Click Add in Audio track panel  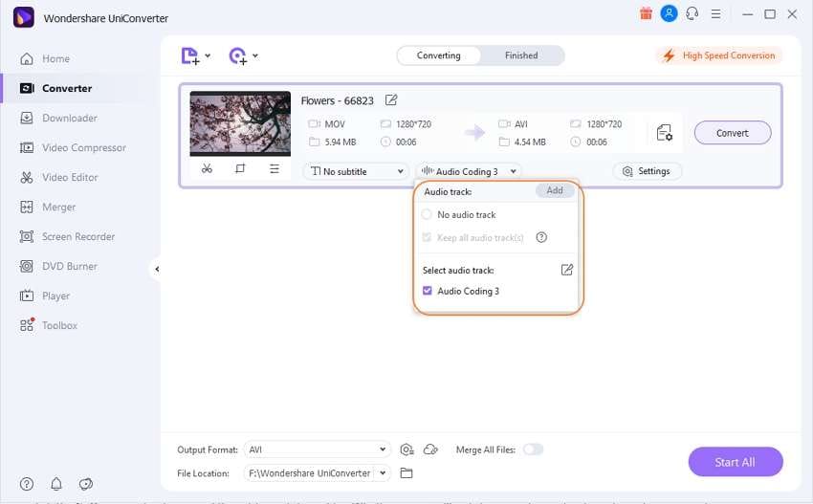coord(555,191)
